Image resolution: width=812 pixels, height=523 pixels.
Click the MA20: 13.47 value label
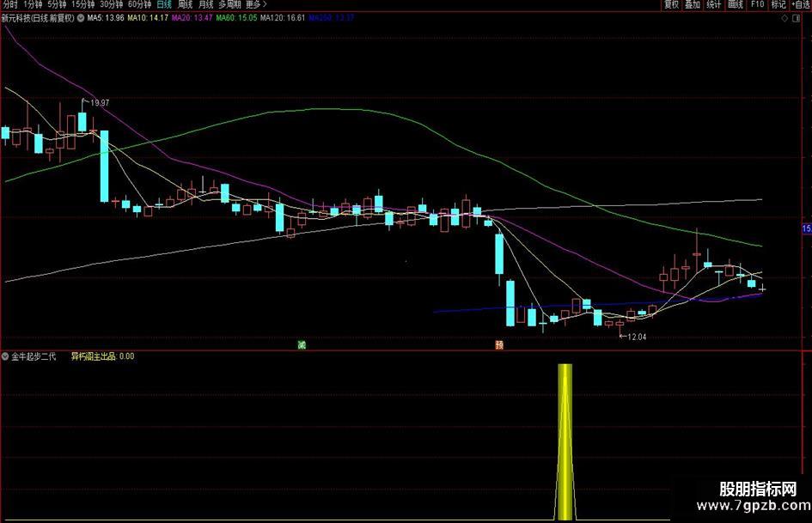[192, 18]
